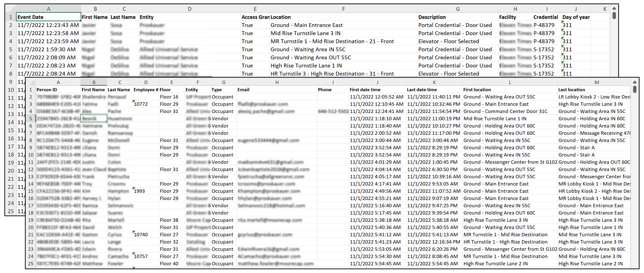
Task: Select row 2 header in Event Date sheet
Action: (x=11, y=25)
